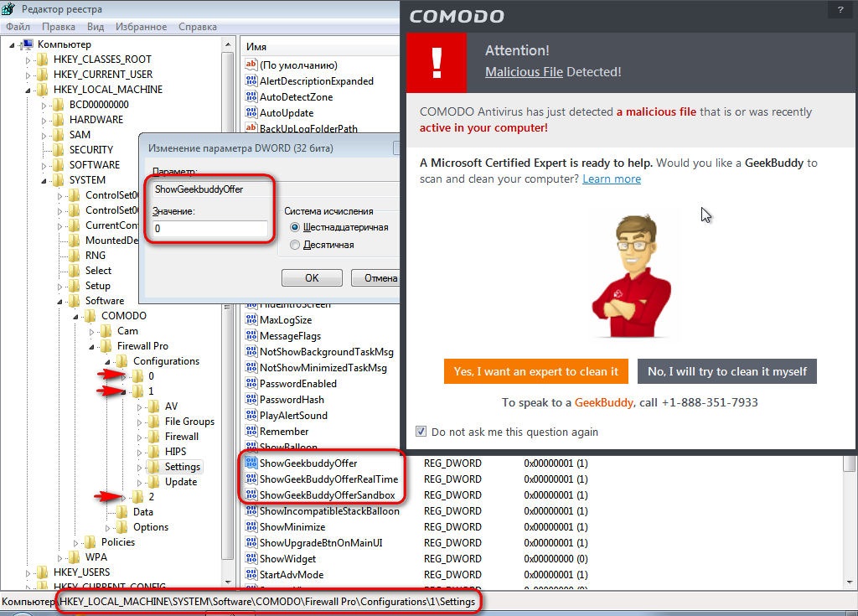Click the SECURITY key folder icon
This screenshot has height=616, width=858.
pyautogui.click(x=59, y=149)
